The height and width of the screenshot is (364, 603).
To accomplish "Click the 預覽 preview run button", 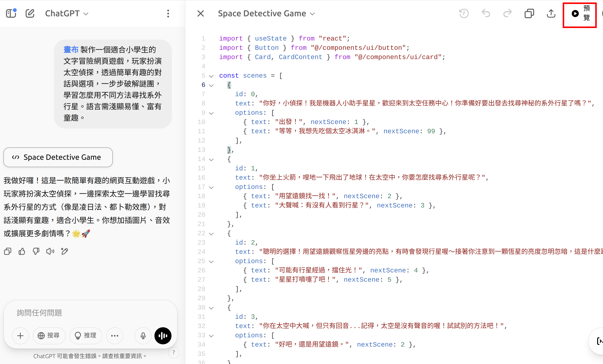I will point(580,13).
